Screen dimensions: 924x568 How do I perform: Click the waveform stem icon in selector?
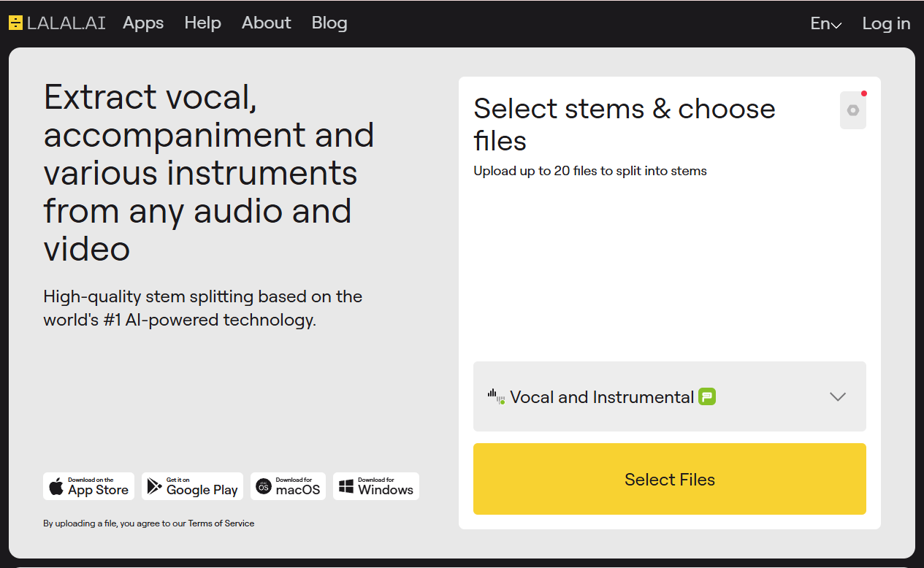point(496,396)
